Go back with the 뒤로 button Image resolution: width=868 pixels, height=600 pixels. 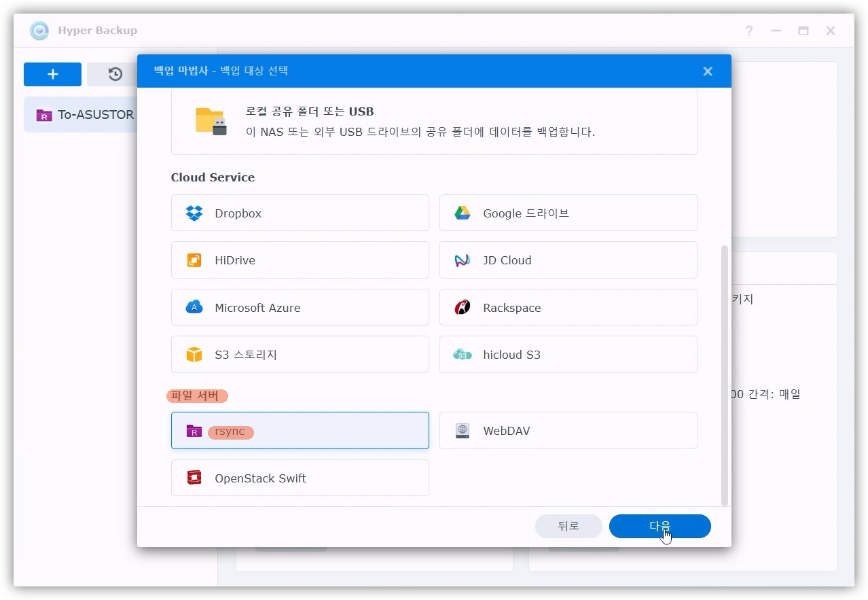click(x=568, y=526)
